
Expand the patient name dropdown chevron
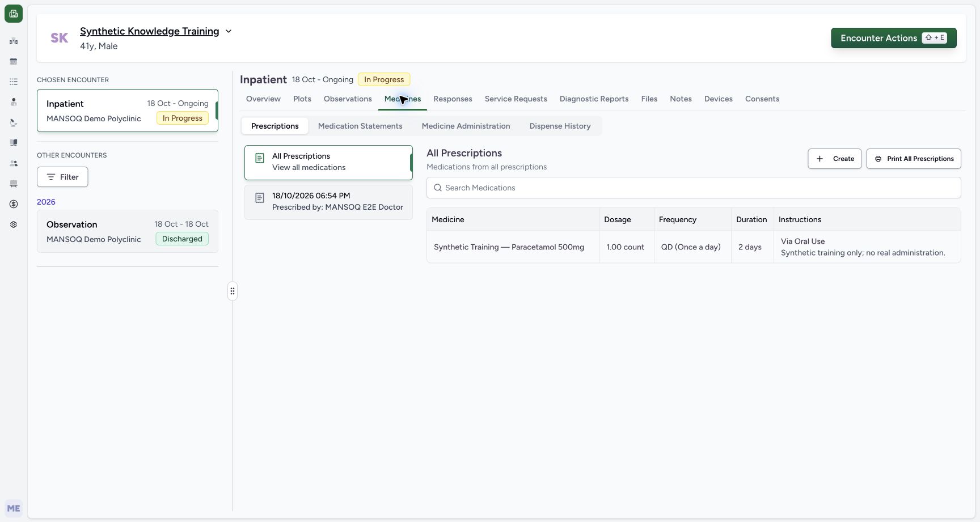click(x=229, y=31)
